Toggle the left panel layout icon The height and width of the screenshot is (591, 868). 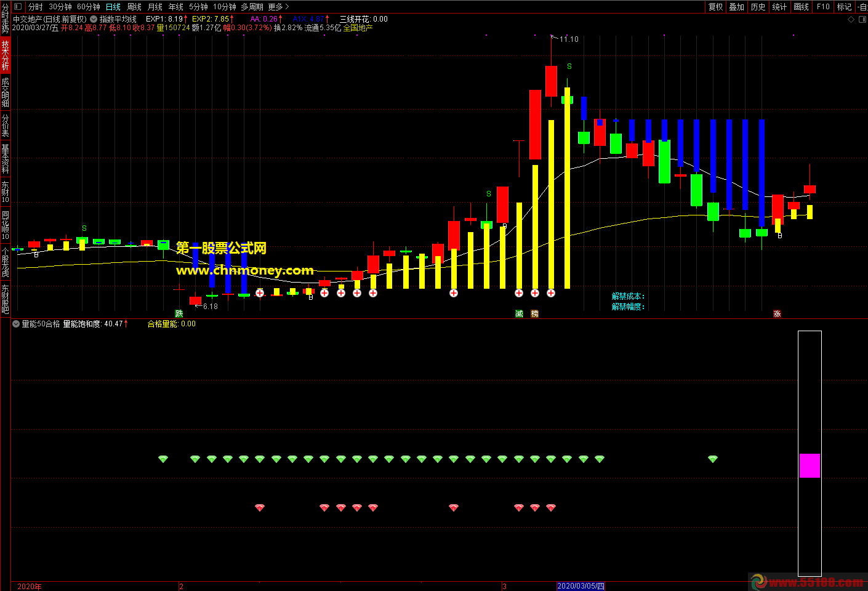17,7
